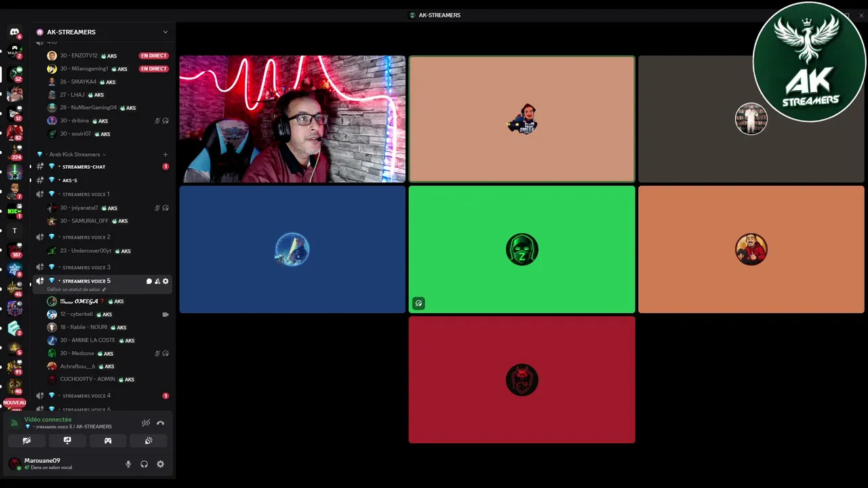Screen dimensions: 868x488
Task: Open server icon with 82 notification badge
Action: click(x=14, y=132)
